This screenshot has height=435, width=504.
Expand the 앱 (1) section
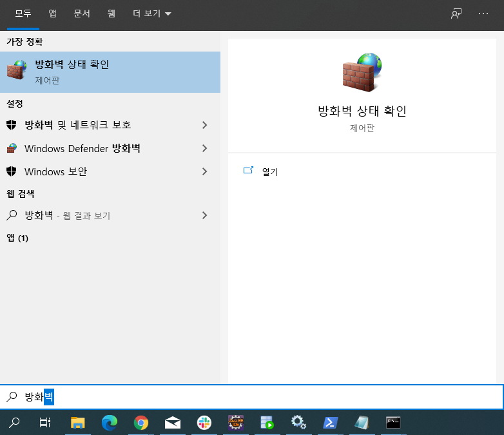point(17,238)
